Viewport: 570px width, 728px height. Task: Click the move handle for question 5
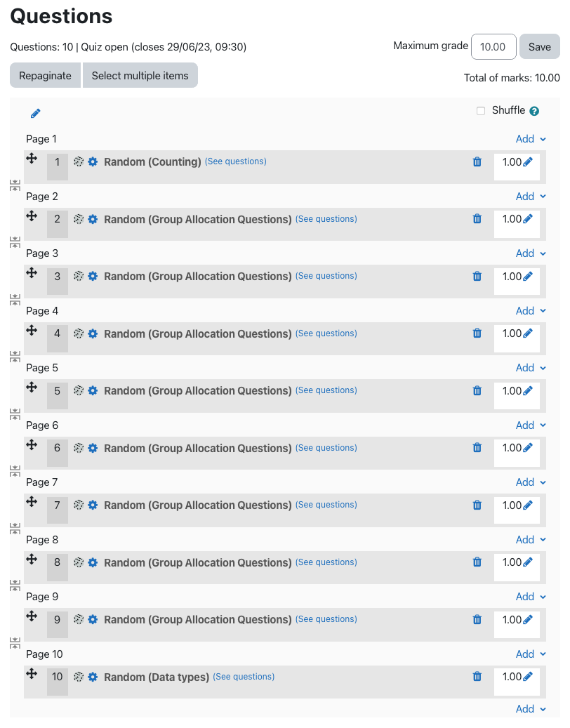32,387
